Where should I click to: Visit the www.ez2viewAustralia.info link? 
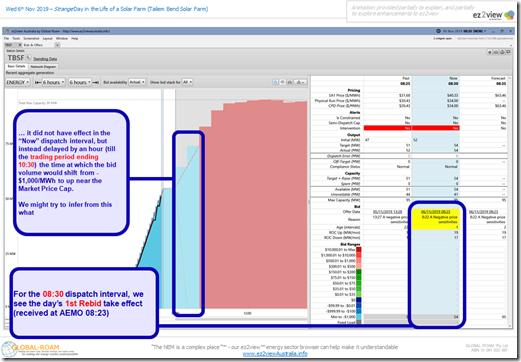point(275,354)
